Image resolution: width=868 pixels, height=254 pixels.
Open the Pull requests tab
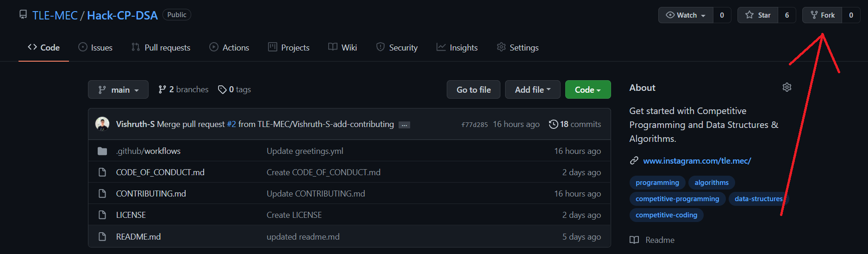[161, 47]
